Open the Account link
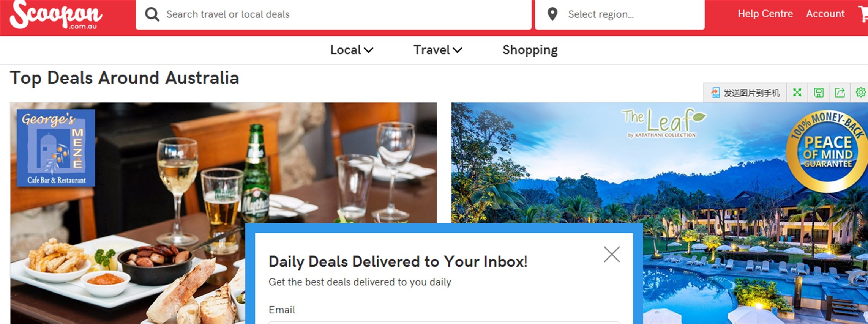Screen dimensions: 868x324 pyautogui.click(x=825, y=14)
